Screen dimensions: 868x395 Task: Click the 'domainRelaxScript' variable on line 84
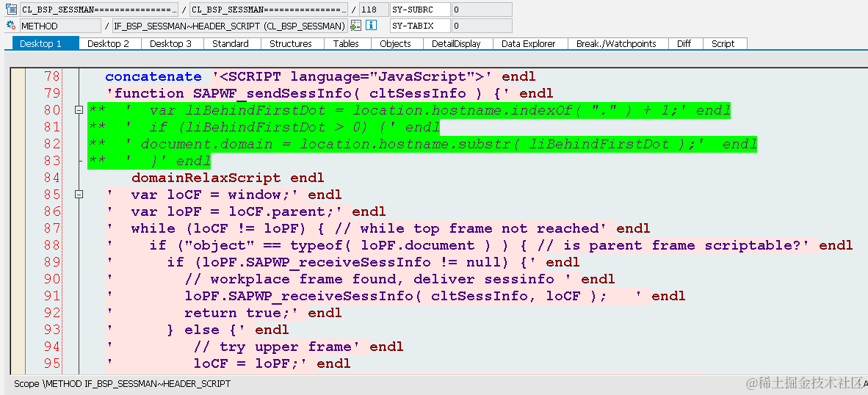(x=206, y=178)
